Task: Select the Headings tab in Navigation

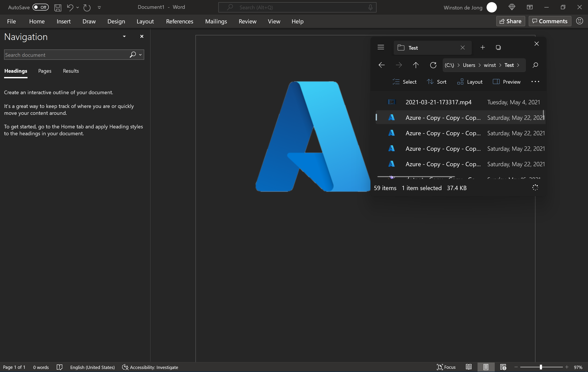Action: pyautogui.click(x=16, y=71)
